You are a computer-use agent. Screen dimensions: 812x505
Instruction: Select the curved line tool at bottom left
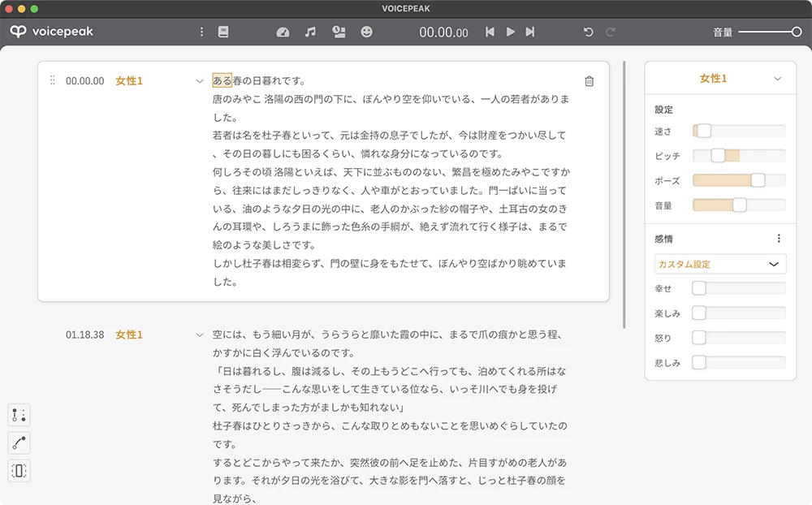pos(19,442)
